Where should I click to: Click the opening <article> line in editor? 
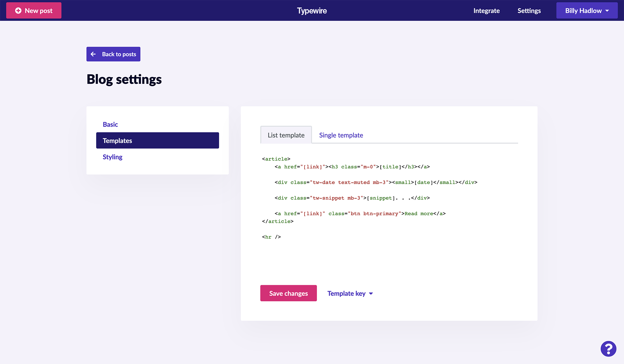point(276,159)
